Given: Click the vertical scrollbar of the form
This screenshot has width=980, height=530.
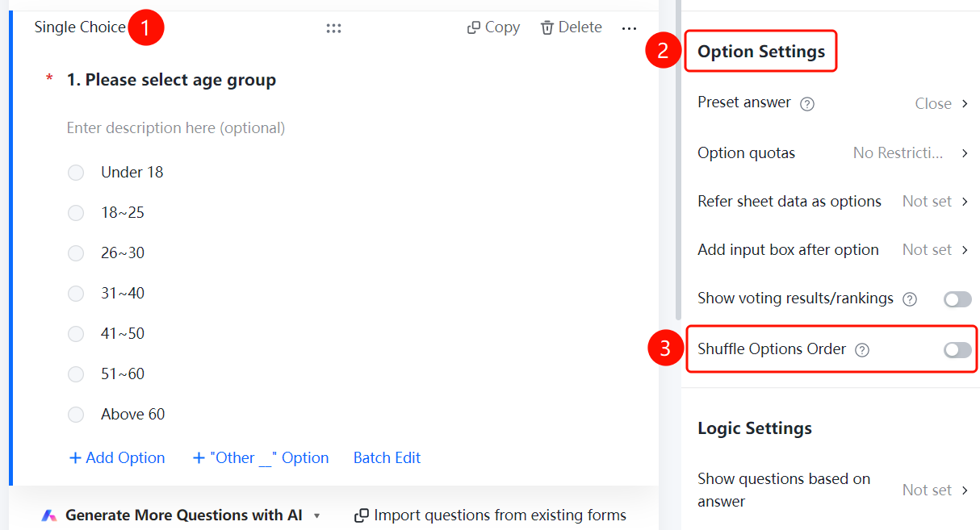Looking at the screenshot, I should [678, 161].
